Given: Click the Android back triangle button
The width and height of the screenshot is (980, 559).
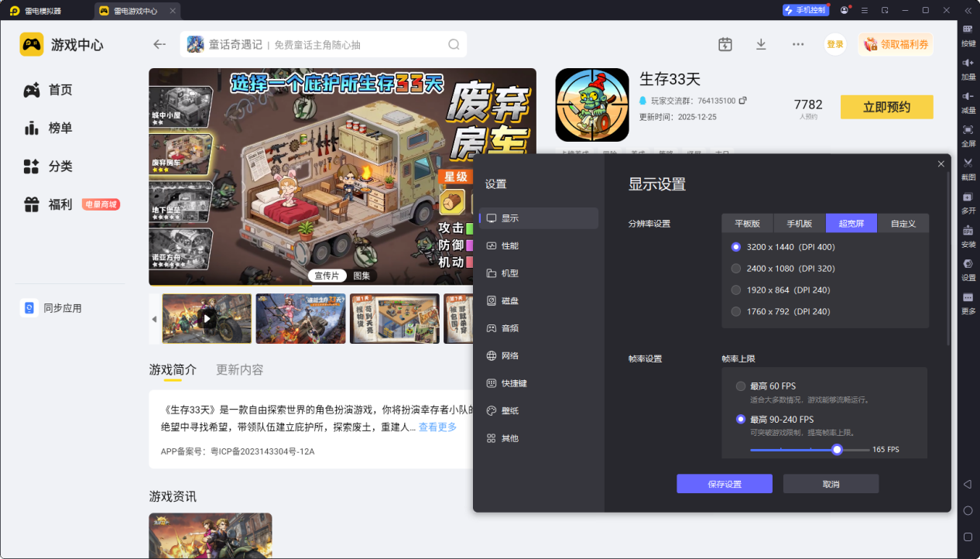Looking at the screenshot, I should tap(968, 484).
